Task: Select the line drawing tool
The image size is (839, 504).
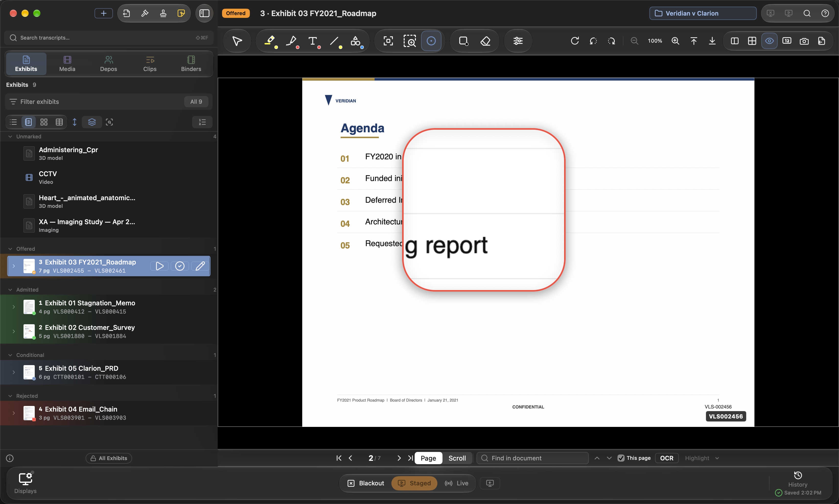Action: tap(334, 41)
